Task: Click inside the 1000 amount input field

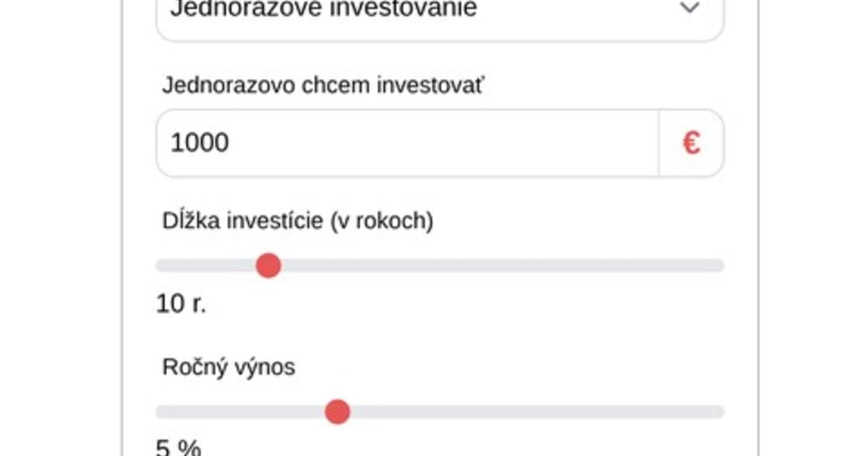Action: (x=362, y=143)
